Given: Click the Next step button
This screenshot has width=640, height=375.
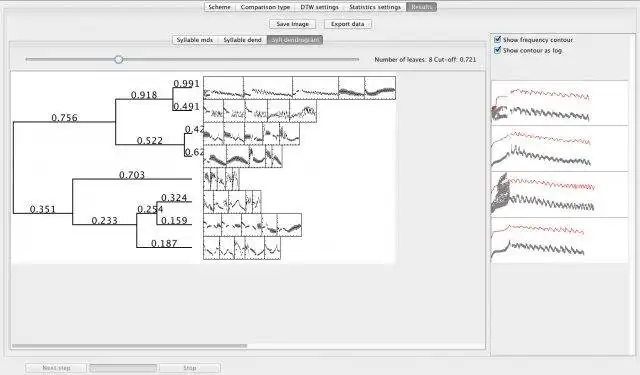Looking at the screenshot, I should [56, 368].
